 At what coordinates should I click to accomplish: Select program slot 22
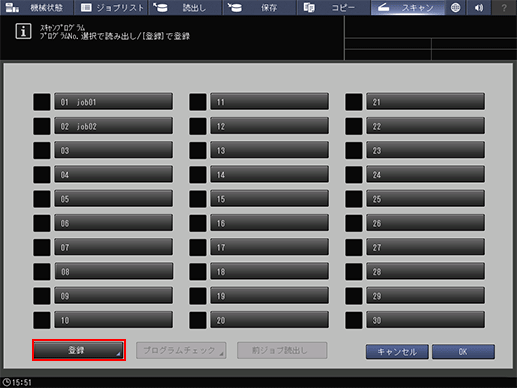[426, 126]
